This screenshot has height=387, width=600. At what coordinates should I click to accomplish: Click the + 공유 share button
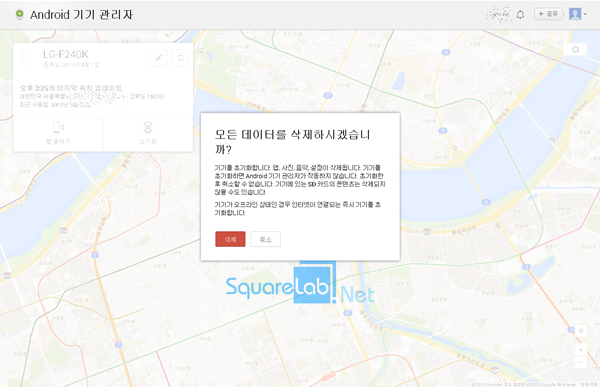click(x=548, y=14)
